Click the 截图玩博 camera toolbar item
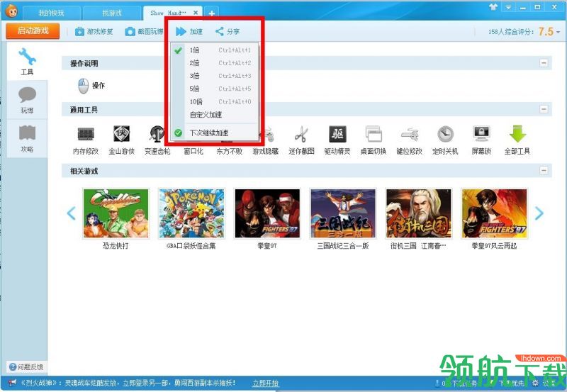Viewport: 567px width, 392px height. tap(144, 32)
